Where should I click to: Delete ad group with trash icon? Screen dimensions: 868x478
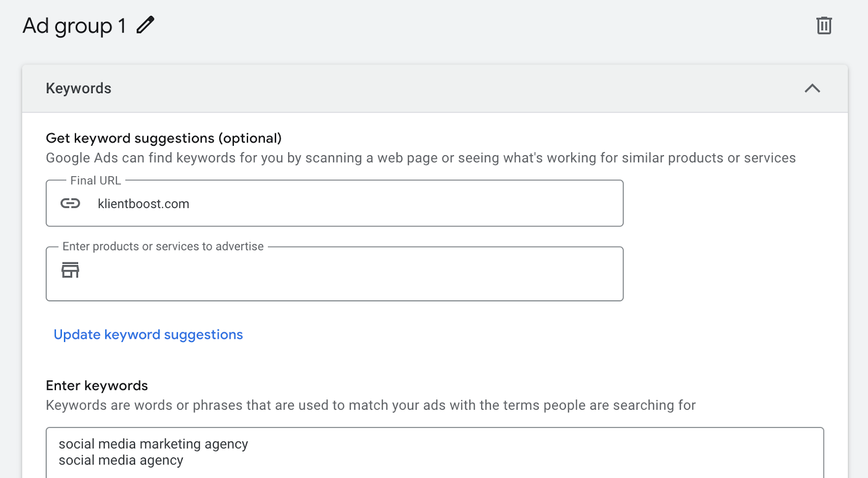tap(824, 25)
